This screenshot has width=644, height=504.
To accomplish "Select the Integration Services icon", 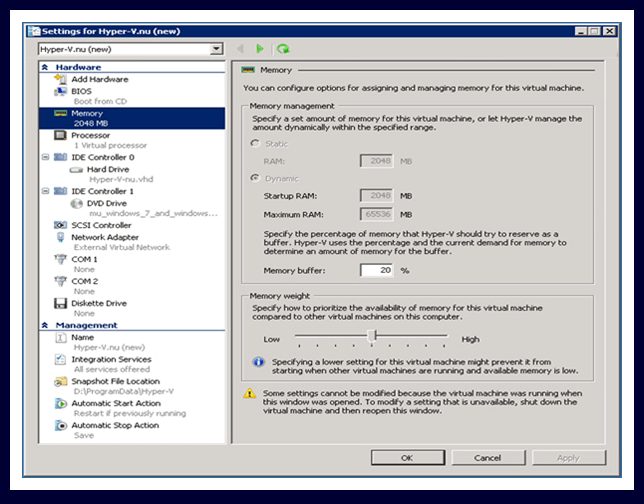I will [60, 359].
